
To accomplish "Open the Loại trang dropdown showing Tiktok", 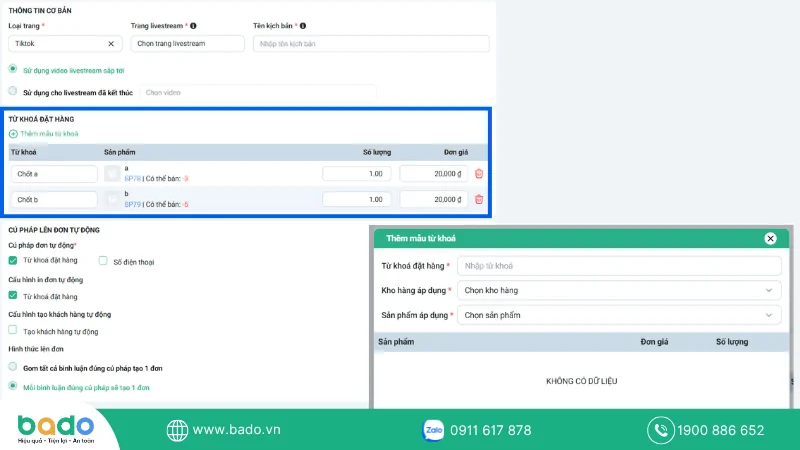I will pyautogui.click(x=65, y=44).
